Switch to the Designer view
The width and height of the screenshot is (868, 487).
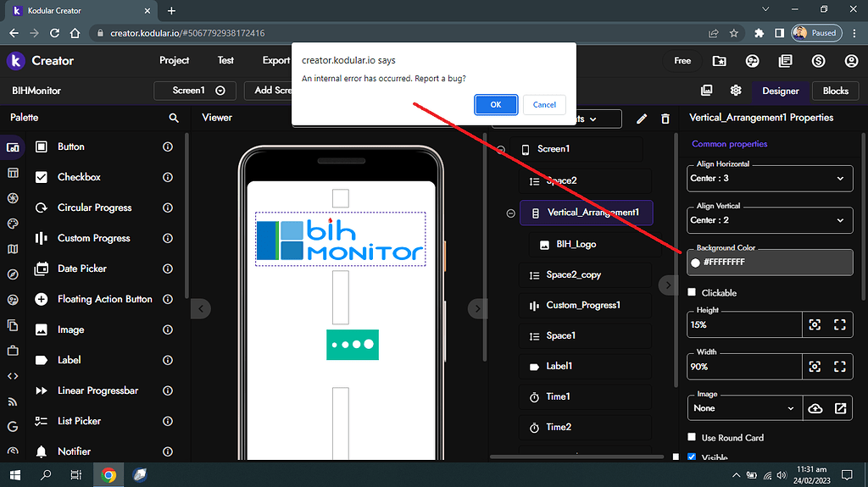(x=780, y=91)
